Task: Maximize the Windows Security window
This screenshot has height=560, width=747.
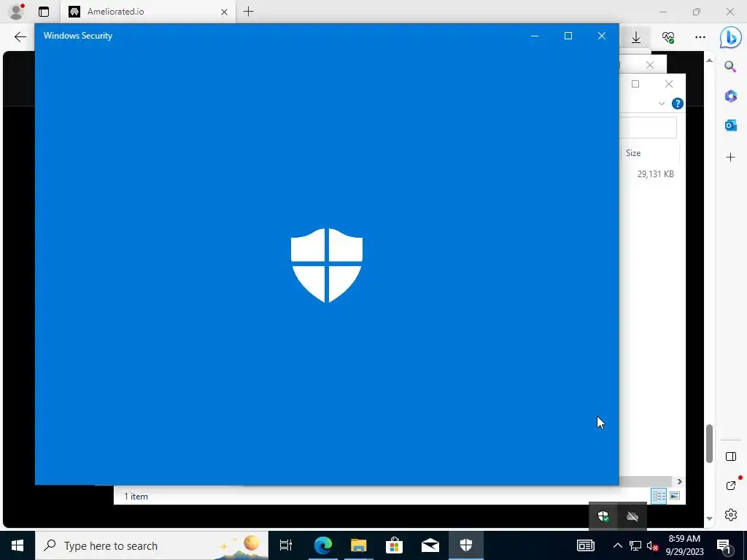Action: [568, 36]
